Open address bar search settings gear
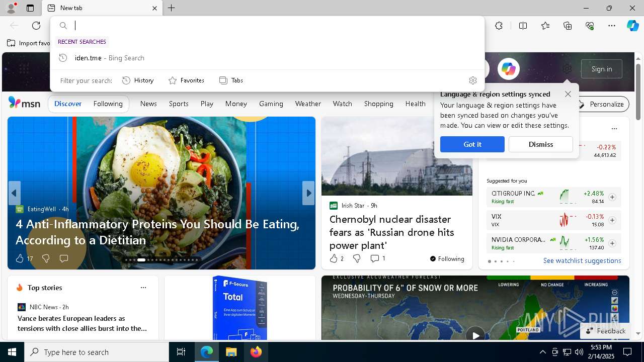Image resolution: width=644 pixels, height=362 pixels. (472, 80)
